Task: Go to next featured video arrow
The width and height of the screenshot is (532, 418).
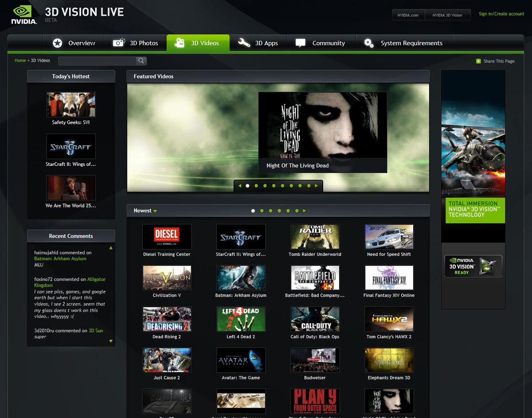Action: click(x=317, y=186)
